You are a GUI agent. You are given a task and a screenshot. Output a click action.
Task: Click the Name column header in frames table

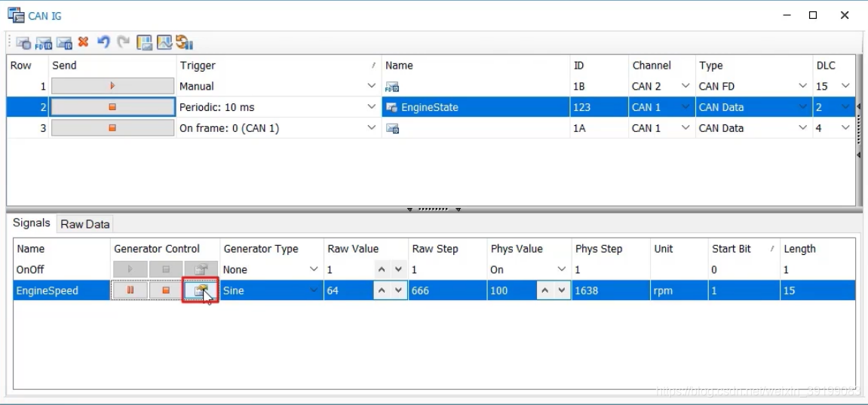[476, 66]
